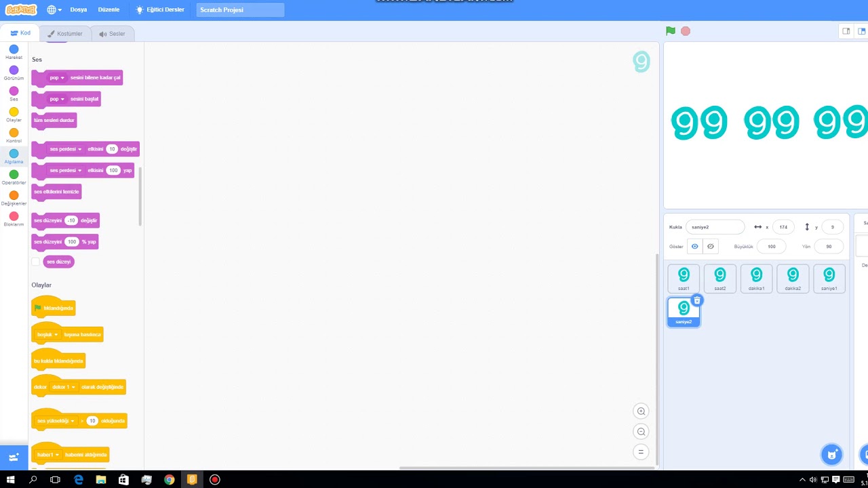Select the Ses block category
Viewport: 868px width, 488px height.
[x=14, y=94]
